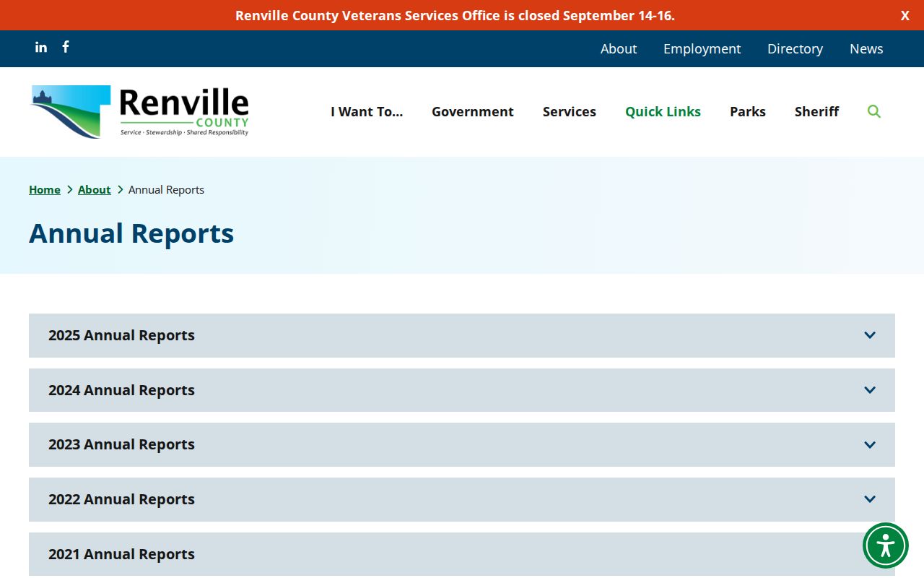Open the LinkedIn social icon
Viewport: 924px width, 578px height.
pos(41,47)
